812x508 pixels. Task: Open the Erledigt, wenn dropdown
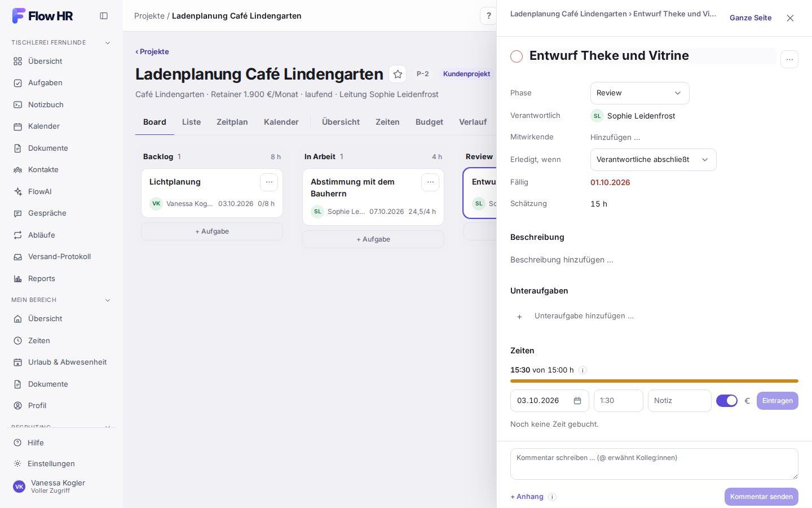point(653,160)
